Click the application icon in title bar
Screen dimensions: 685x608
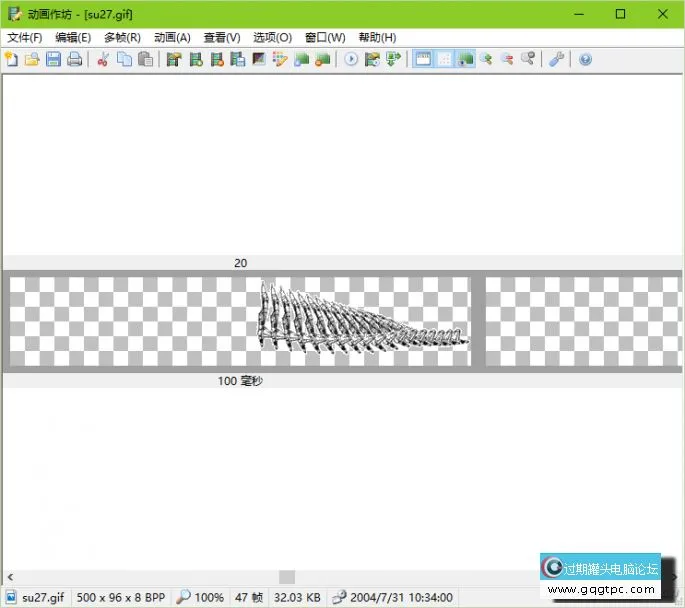(x=14, y=14)
